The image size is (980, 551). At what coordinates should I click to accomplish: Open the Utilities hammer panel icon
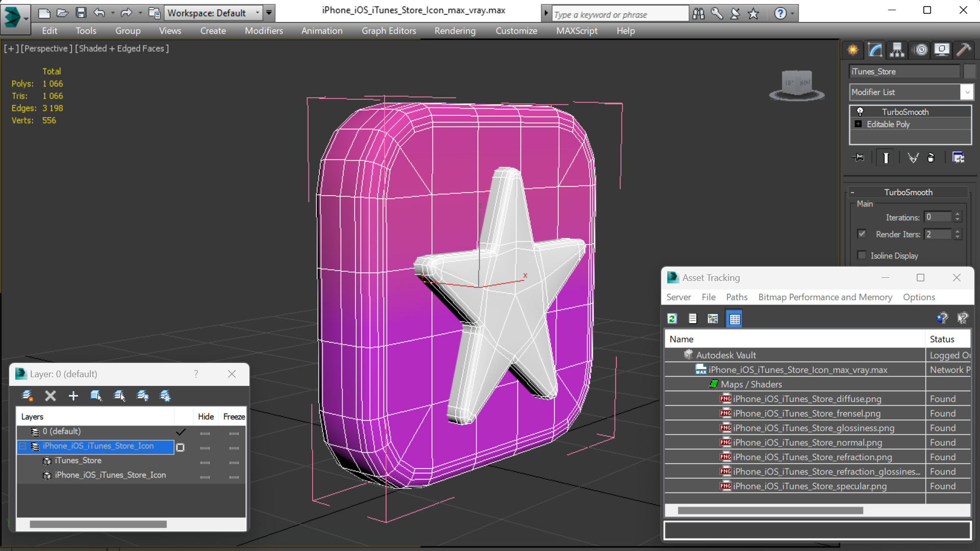coord(964,49)
